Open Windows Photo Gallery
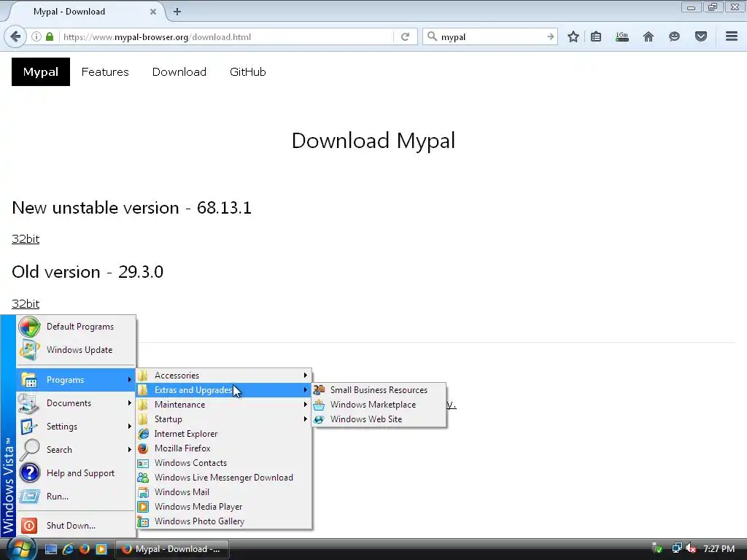 [224, 521]
